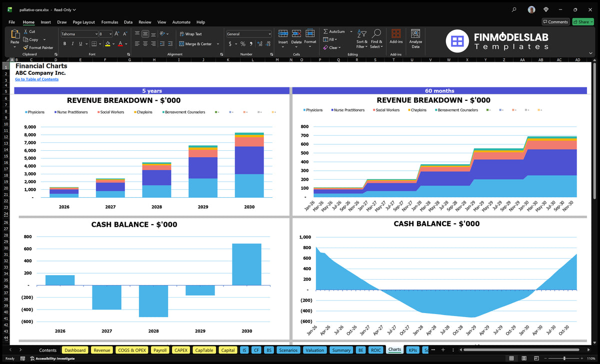Follow the Go to Table of Contents link
The width and height of the screenshot is (600, 364).
[x=36, y=79]
